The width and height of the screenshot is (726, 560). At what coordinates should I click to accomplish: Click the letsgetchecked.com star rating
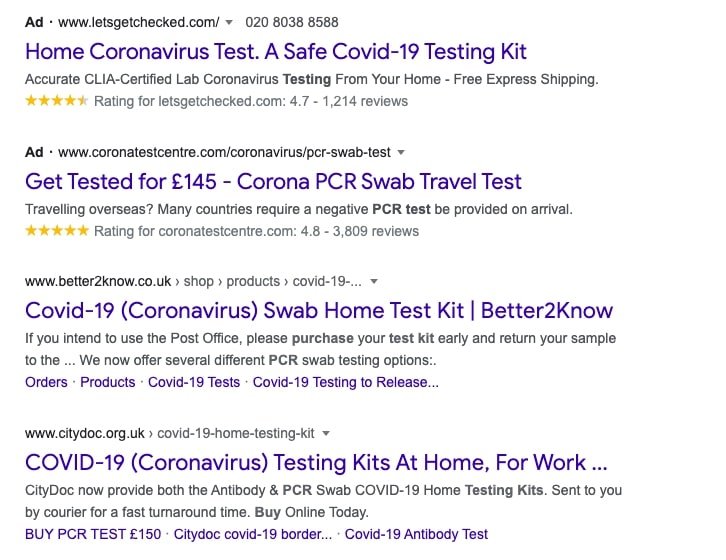pos(57,101)
